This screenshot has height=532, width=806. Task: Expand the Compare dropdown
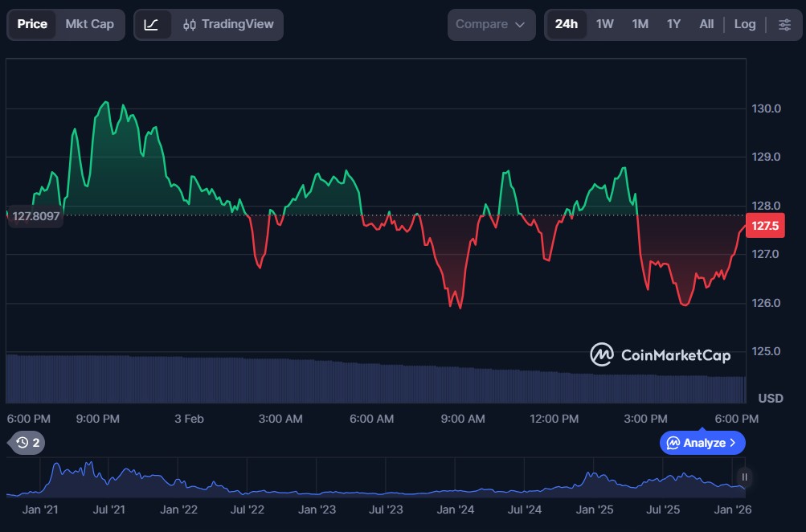tap(491, 24)
